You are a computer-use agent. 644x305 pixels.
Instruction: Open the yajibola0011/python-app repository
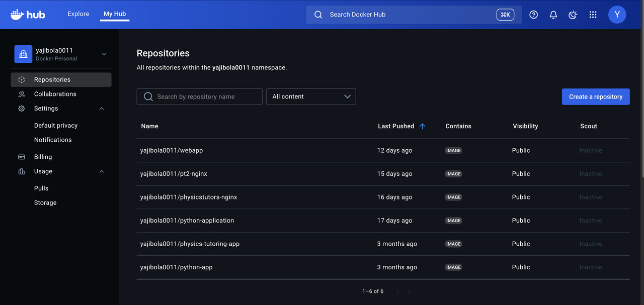(177, 267)
